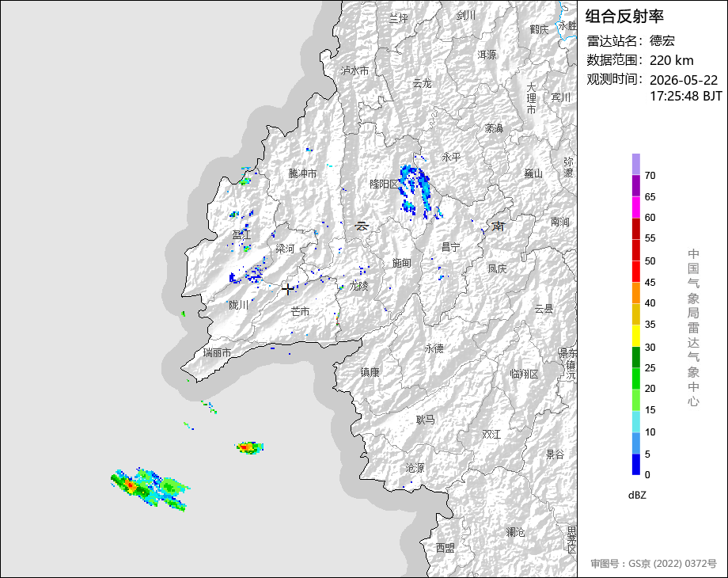Screen dimensions: 728x578
Task: Click the 耿马 map label
Action: coord(425,420)
